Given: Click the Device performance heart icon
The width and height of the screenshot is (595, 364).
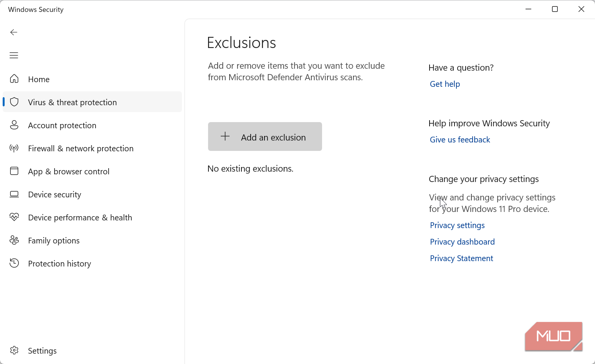Looking at the screenshot, I should (x=14, y=217).
